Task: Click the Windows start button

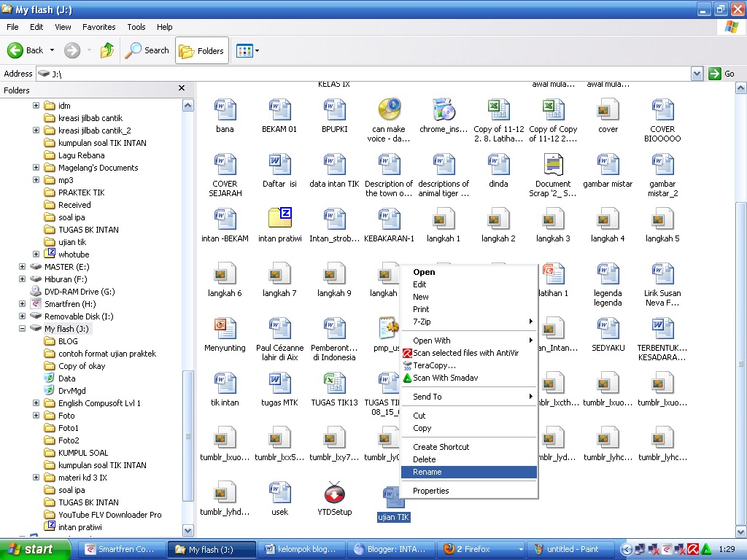Action: pyautogui.click(x=36, y=550)
